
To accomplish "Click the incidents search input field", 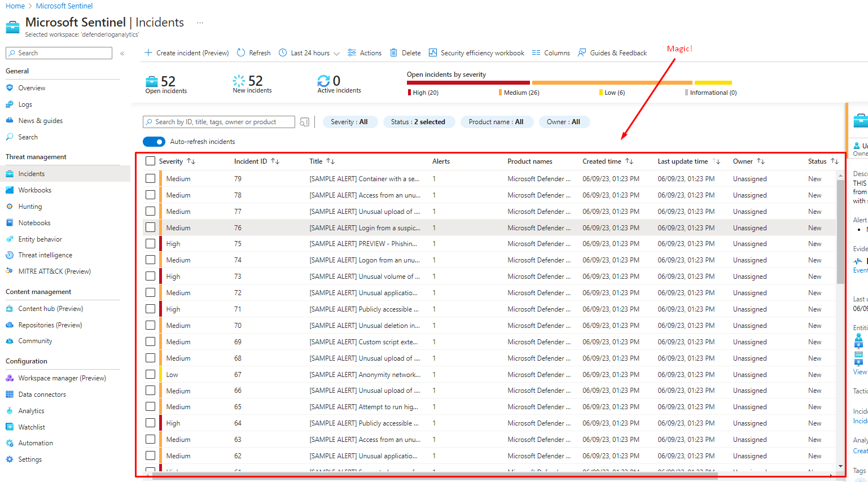I will pos(219,122).
